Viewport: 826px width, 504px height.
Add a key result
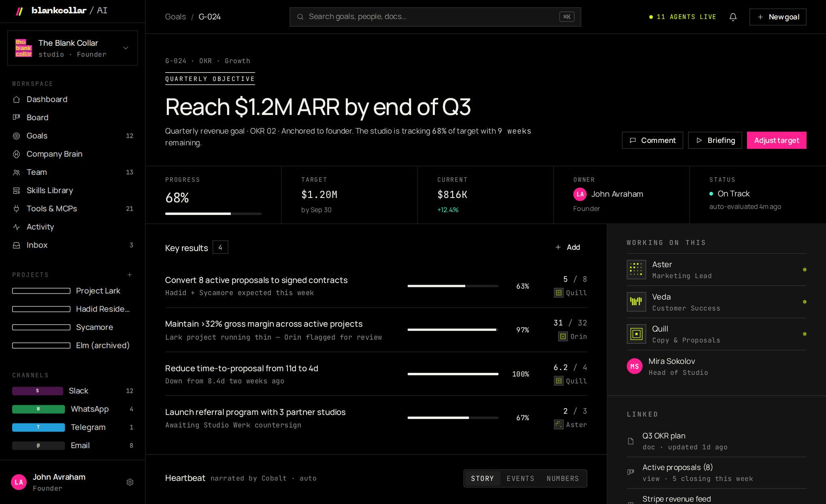coord(568,247)
